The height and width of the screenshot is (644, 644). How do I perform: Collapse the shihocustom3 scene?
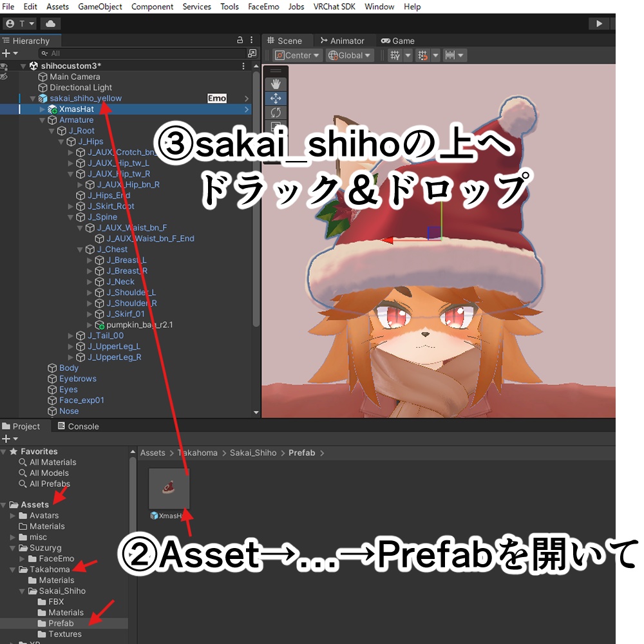pos(23,66)
